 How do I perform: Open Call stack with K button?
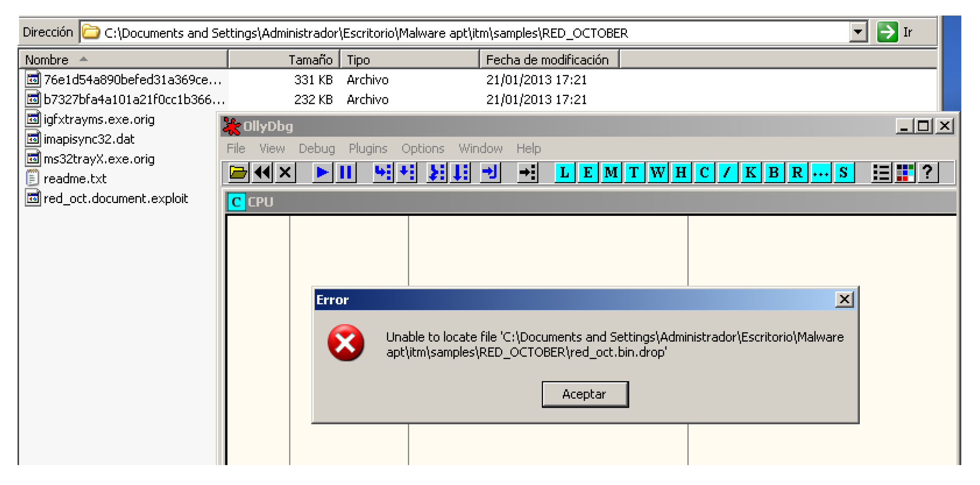pos(751,173)
